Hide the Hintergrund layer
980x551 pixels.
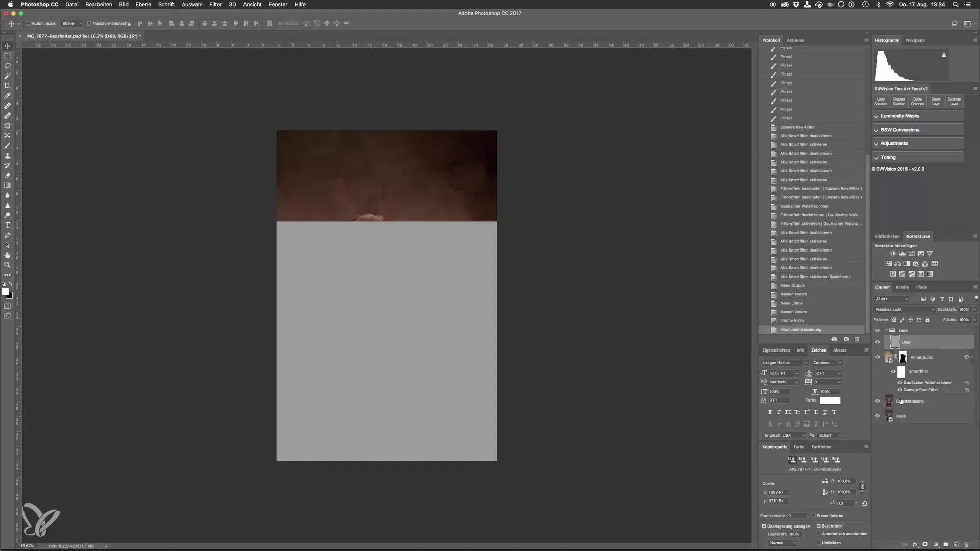tap(877, 357)
